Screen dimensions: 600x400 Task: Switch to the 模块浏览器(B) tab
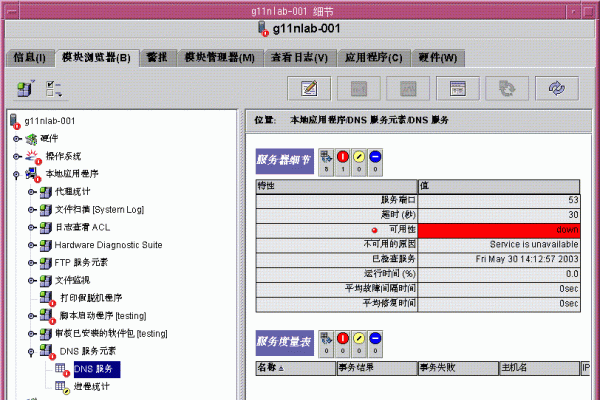[96, 58]
